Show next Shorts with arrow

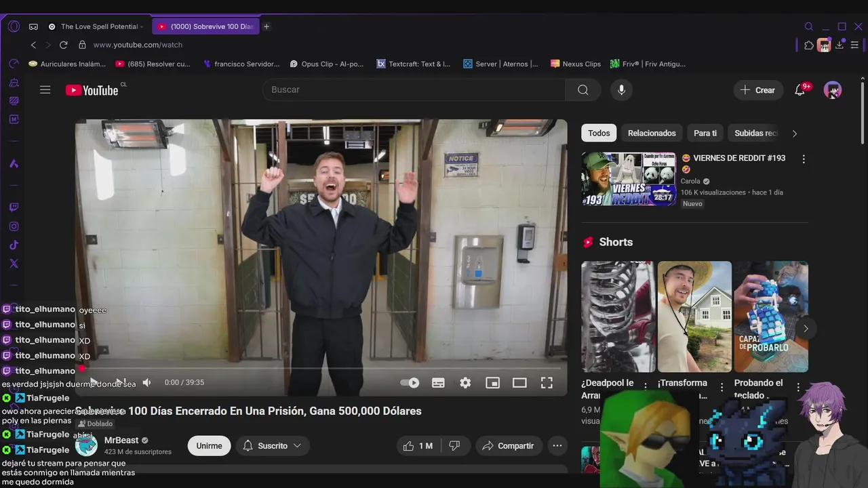click(806, 329)
